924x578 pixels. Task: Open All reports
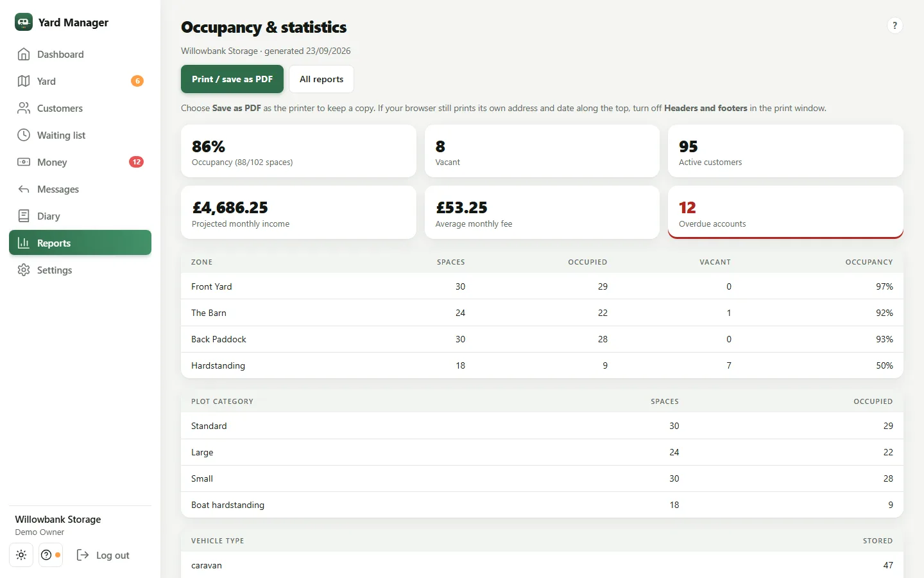pyautogui.click(x=321, y=79)
